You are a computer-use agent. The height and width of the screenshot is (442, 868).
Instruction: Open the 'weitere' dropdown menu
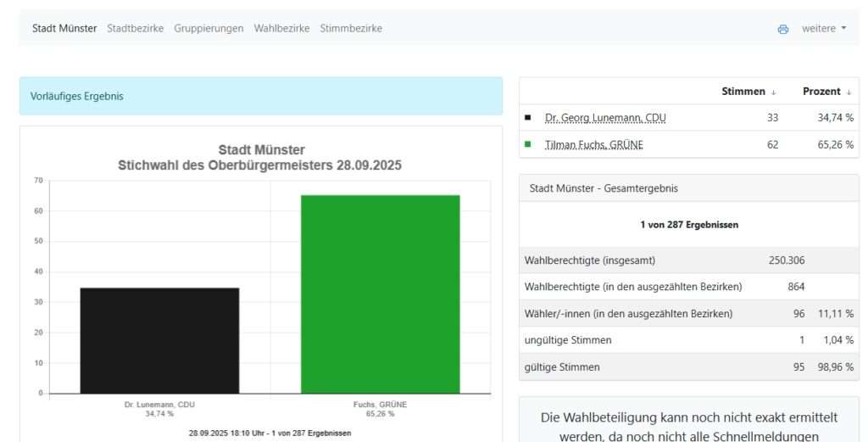824,28
